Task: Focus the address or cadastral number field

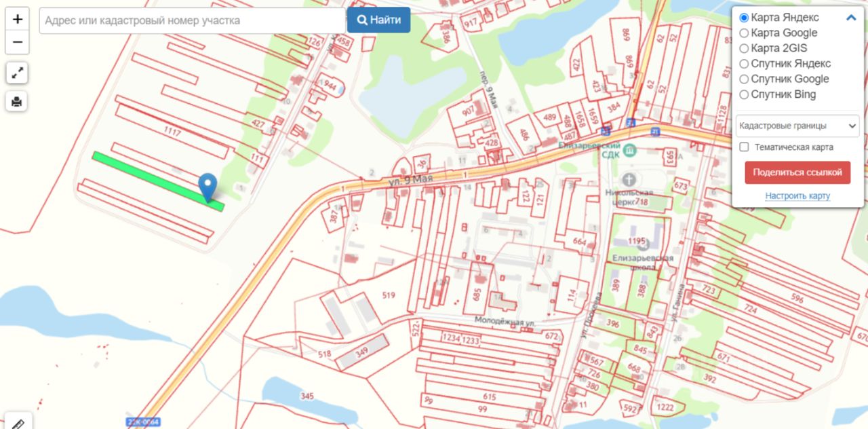Action: click(x=193, y=20)
